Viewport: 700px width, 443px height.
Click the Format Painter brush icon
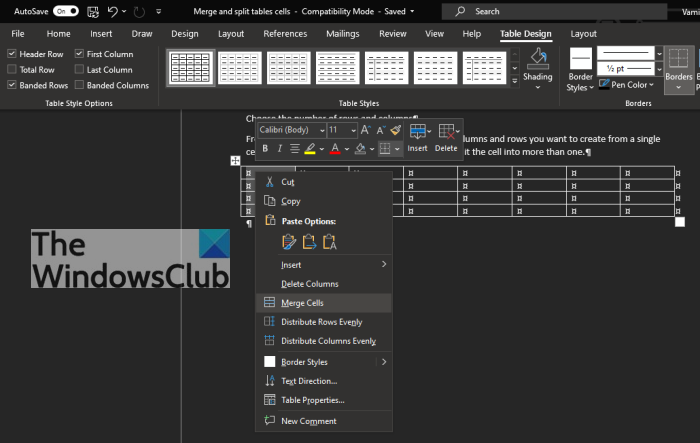(x=395, y=130)
